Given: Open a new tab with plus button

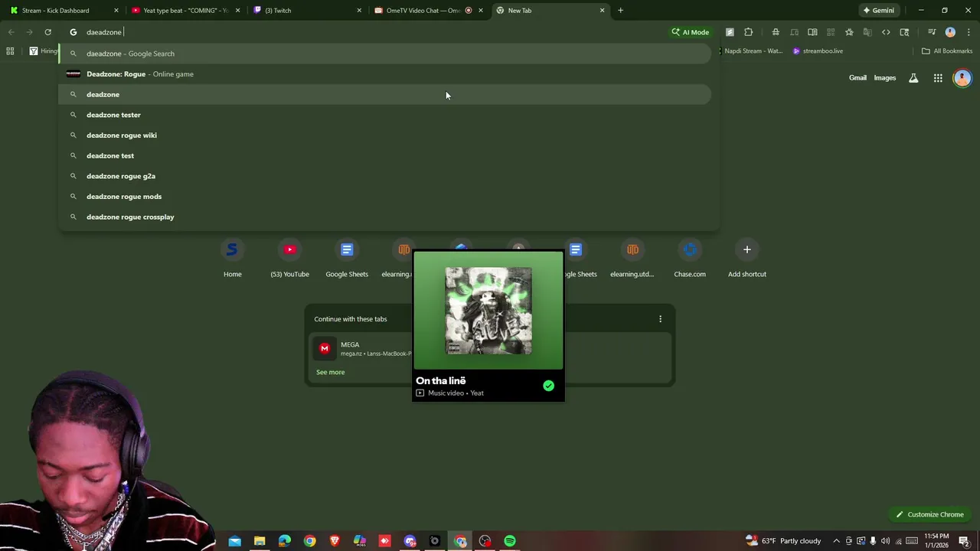Looking at the screenshot, I should [x=620, y=11].
